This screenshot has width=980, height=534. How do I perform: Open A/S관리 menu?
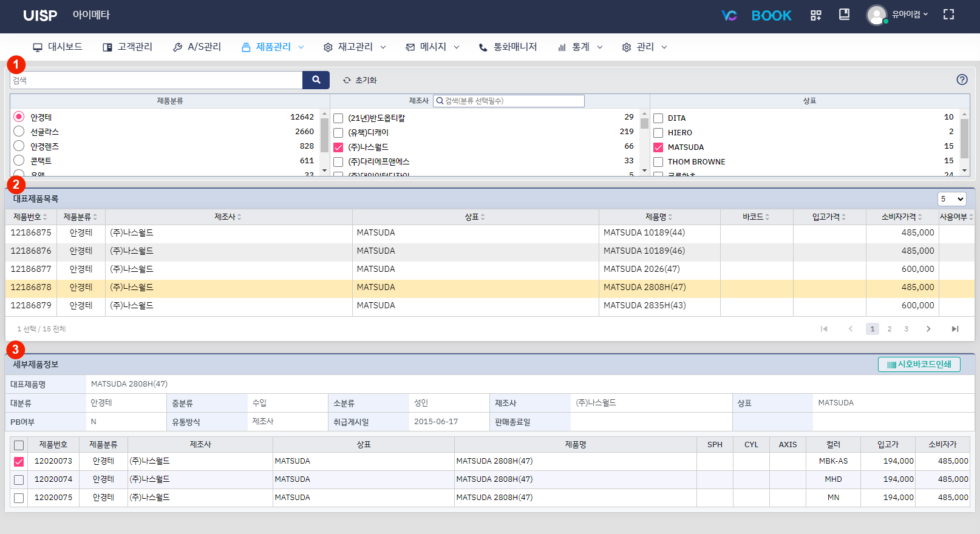(x=197, y=47)
